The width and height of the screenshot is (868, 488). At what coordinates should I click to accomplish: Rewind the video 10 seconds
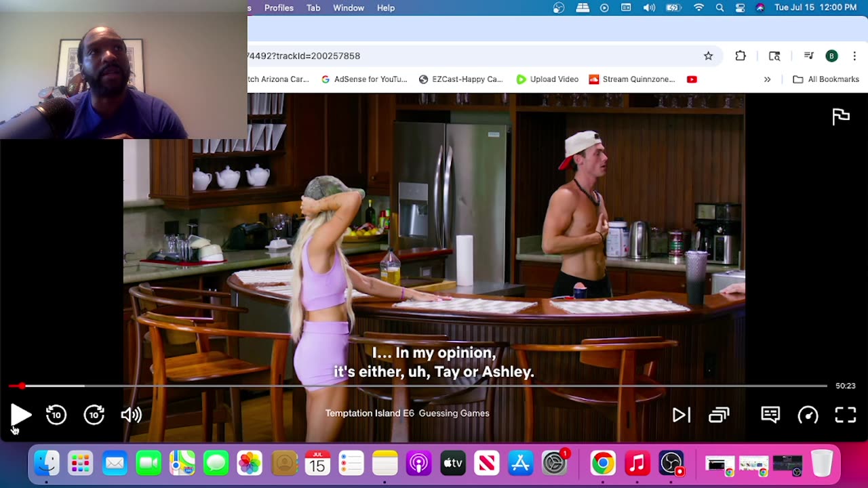tap(56, 415)
